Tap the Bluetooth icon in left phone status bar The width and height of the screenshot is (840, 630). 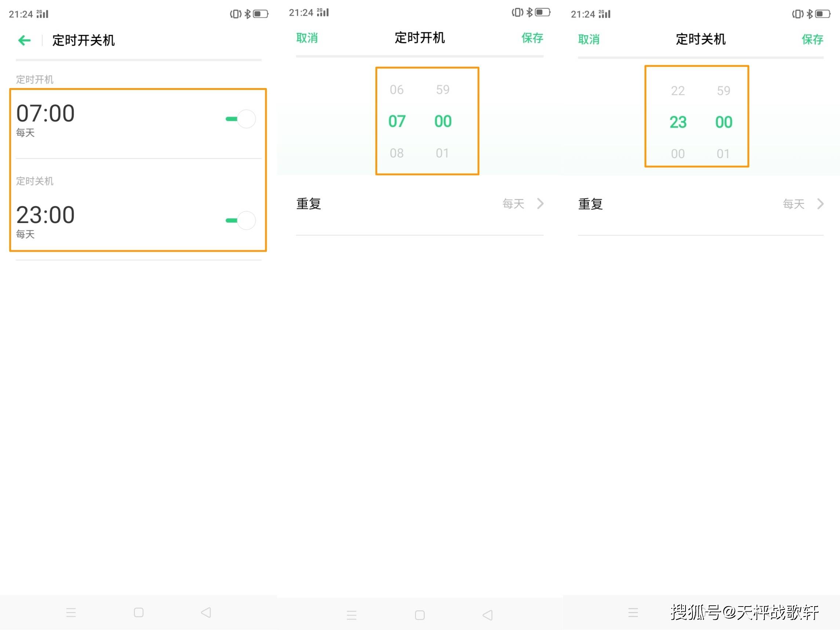coord(248,14)
